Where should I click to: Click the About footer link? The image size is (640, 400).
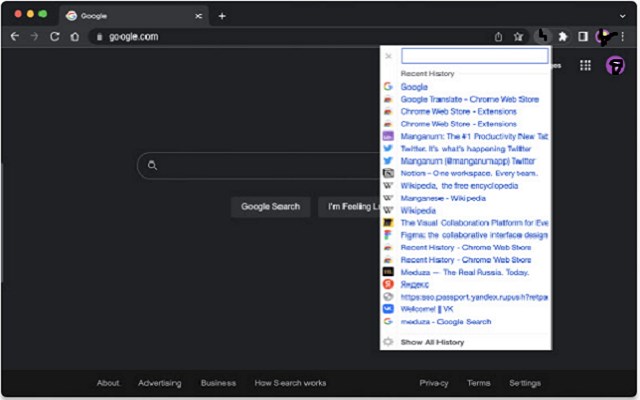click(108, 383)
